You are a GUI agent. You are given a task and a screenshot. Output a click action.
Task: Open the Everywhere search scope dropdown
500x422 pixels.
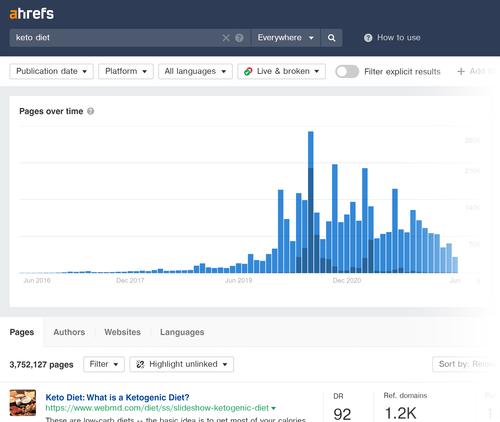[286, 38]
